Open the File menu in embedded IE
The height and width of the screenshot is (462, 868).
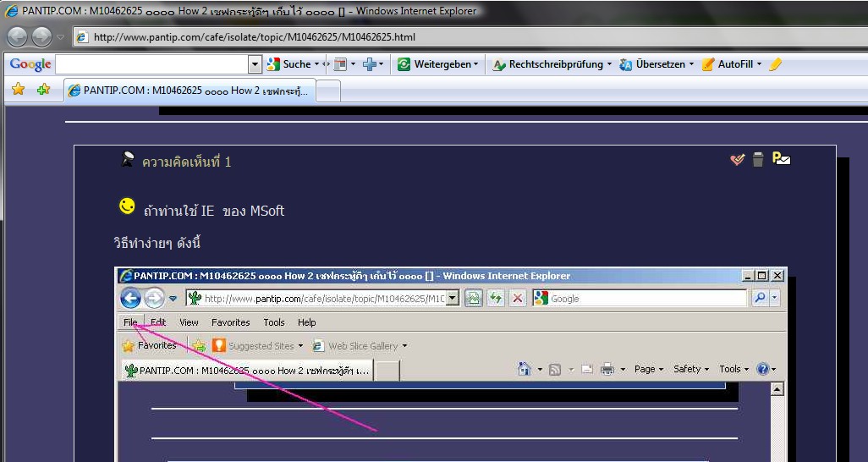pos(130,322)
